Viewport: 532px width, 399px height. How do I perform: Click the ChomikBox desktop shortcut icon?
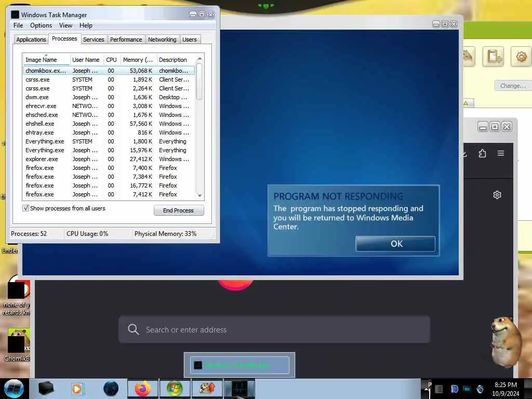[17, 344]
